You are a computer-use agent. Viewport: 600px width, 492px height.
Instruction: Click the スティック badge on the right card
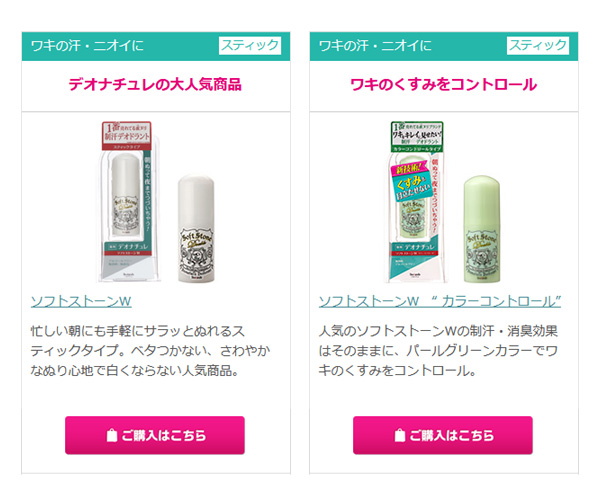[x=538, y=46]
